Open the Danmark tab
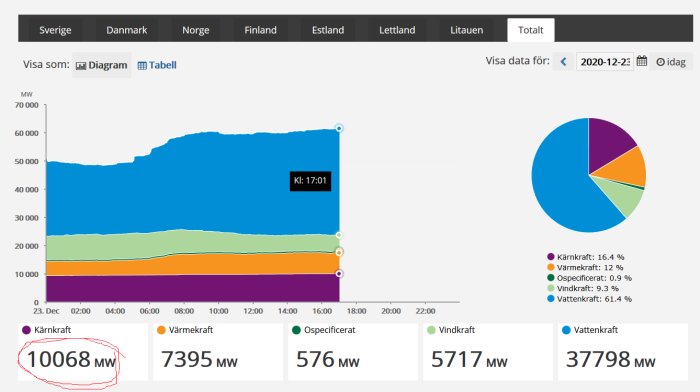The width and height of the screenshot is (700, 392). tap(126, 30)
